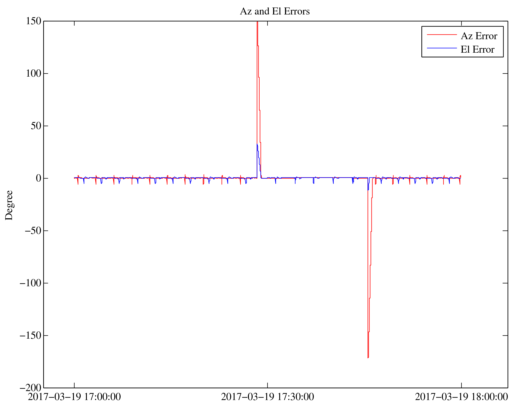The height and width of the screenshot is (420, 515).
Task: Click the y-axis tick label −200
Action: pyautogui.click(x=30, y=388)
